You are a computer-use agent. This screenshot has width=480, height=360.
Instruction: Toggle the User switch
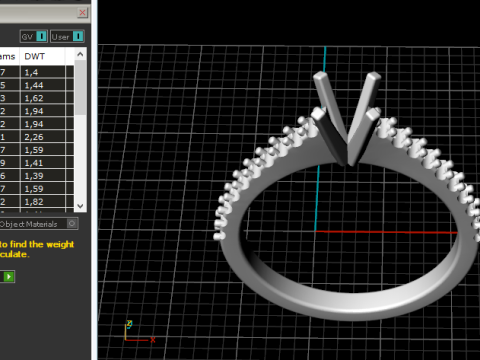(67, 36)
